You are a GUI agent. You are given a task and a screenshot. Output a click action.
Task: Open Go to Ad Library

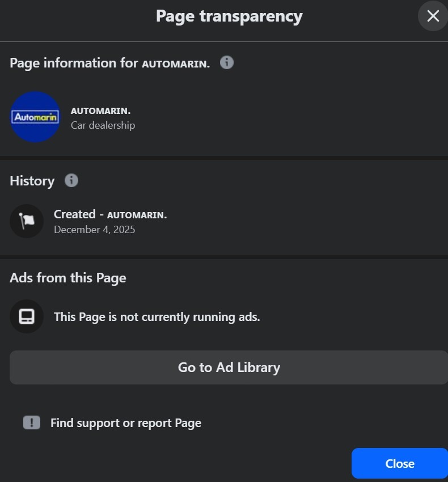(x=229, y=367)
